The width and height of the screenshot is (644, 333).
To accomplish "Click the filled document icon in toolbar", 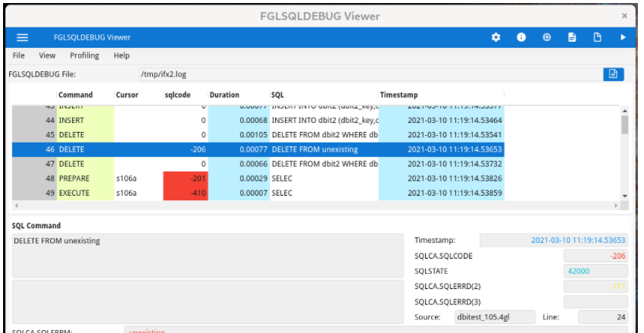I will pyautogui.click(x=572, y=37).
